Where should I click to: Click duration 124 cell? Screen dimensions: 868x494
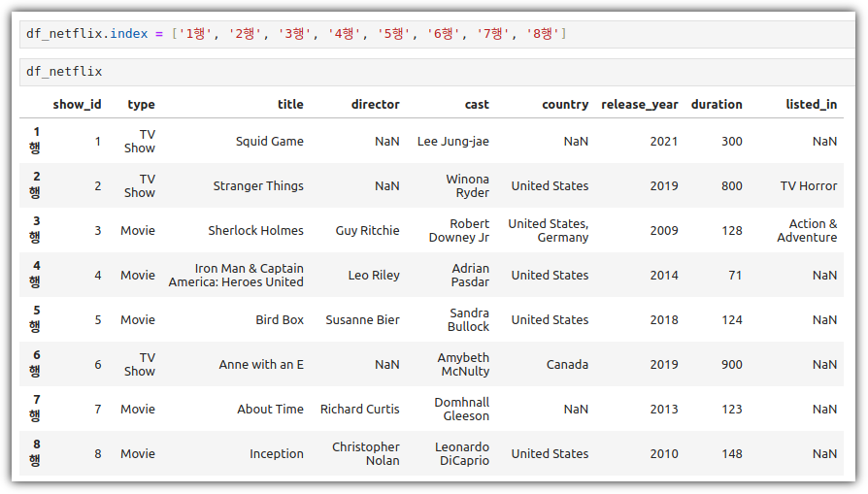pyautogui.click(x=732, y=320)
